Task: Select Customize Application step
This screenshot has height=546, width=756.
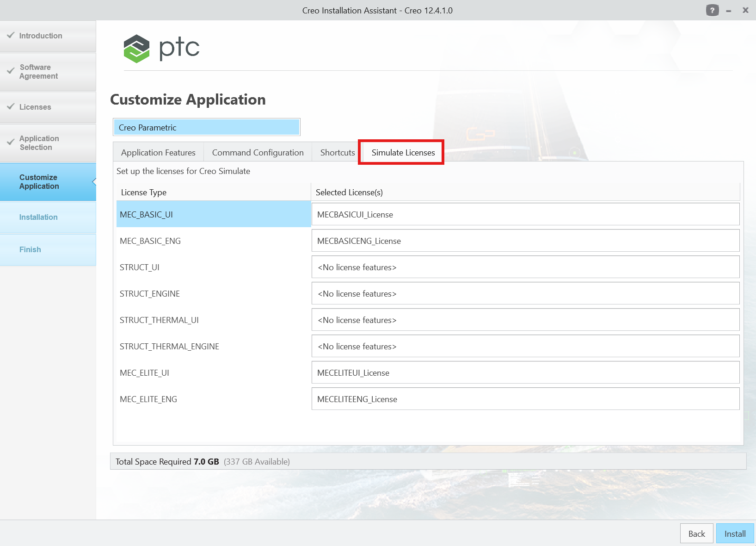Action: [x=48, y=182]
